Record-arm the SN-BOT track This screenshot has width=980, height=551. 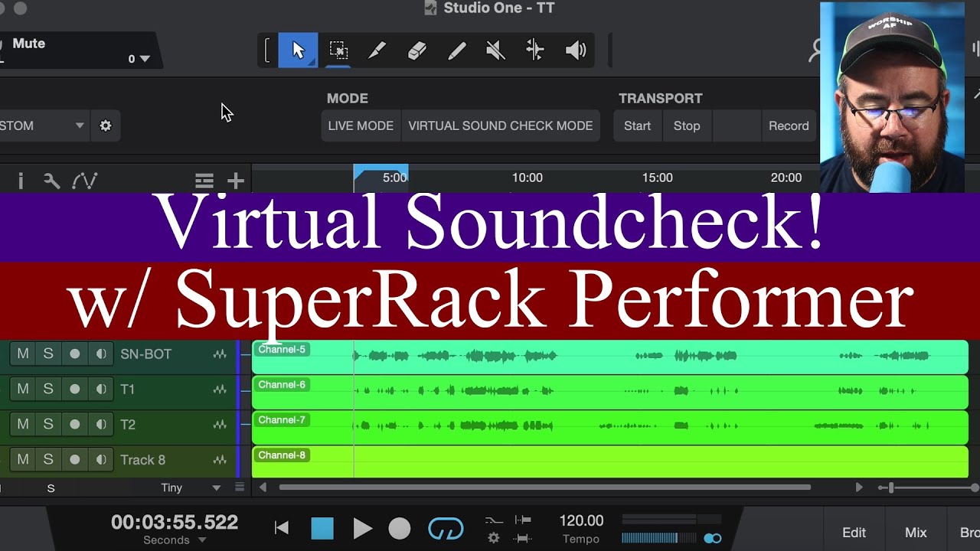74,354
